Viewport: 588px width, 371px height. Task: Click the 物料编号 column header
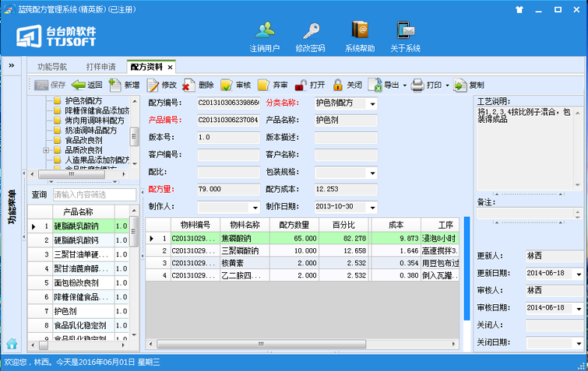195,225
